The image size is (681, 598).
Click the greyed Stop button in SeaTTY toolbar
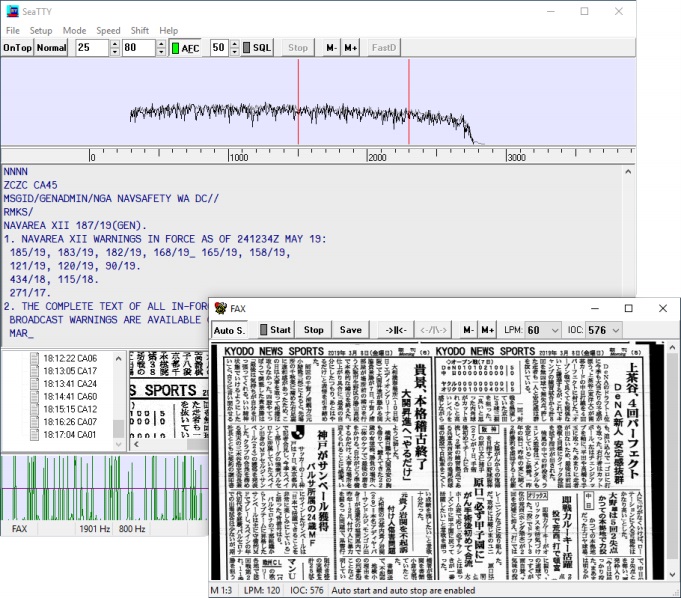pos(298,48)
